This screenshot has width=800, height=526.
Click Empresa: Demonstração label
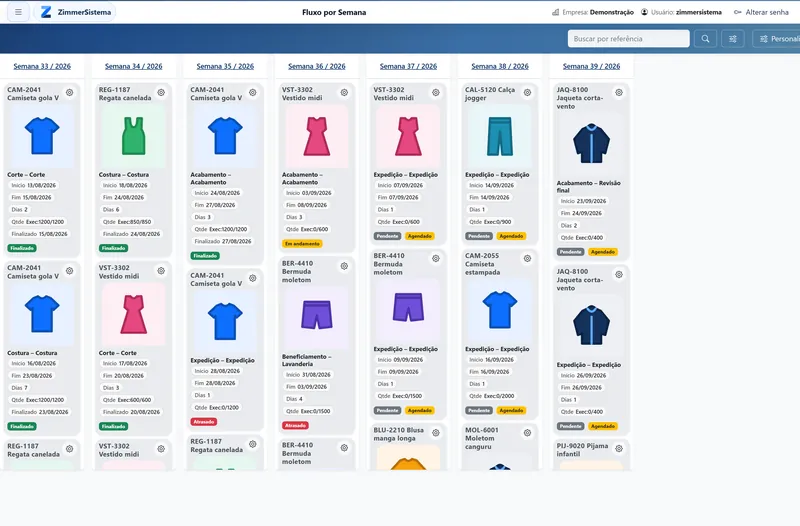[x=593, y=12]
